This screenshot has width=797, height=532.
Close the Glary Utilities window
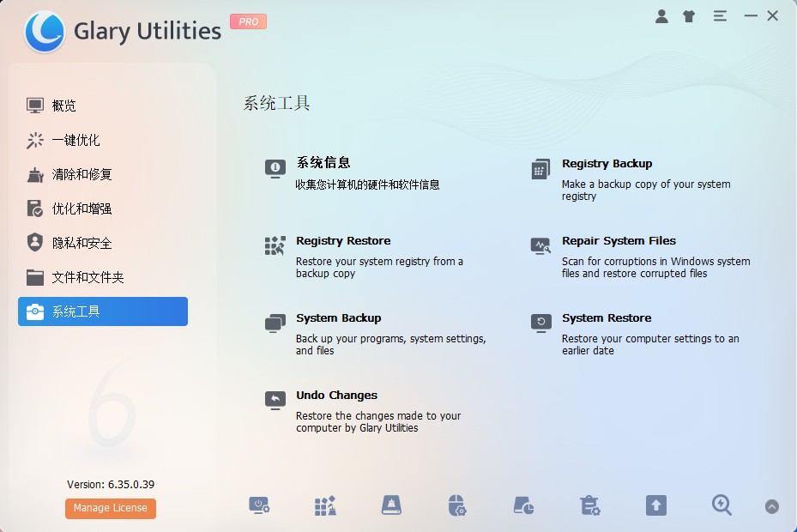point(773,16)
